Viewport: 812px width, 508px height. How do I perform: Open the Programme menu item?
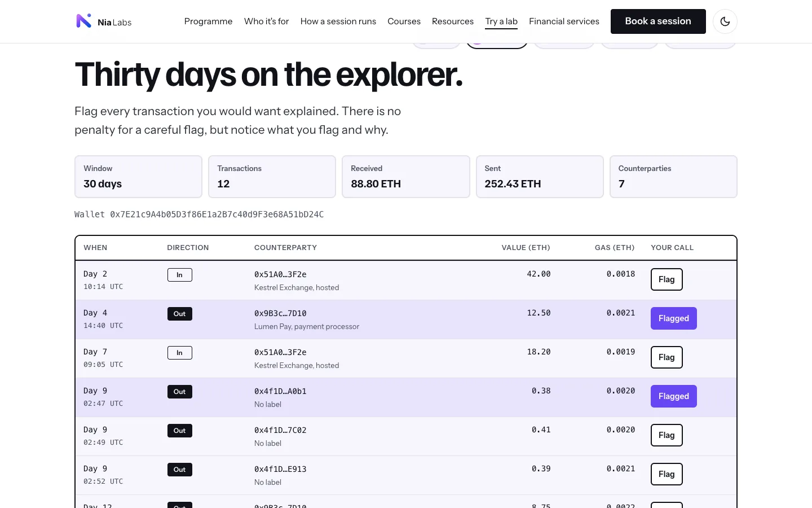tap(208, 21)
